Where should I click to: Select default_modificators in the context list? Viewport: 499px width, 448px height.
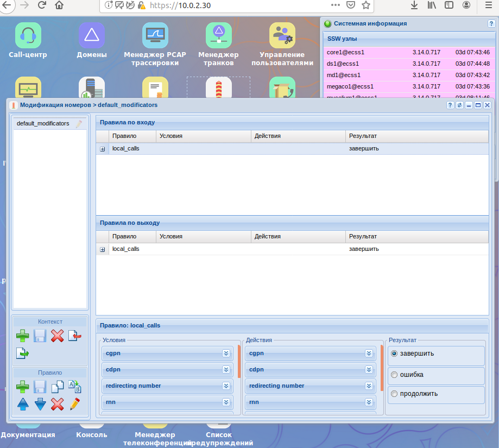pos(43,124)
